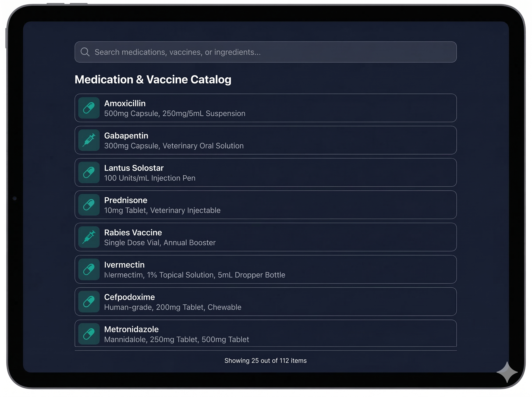This screenshot has width=532, height=397.
Task: Click the Medication & Vaccine Catalog heading
Action: (153, 79)
